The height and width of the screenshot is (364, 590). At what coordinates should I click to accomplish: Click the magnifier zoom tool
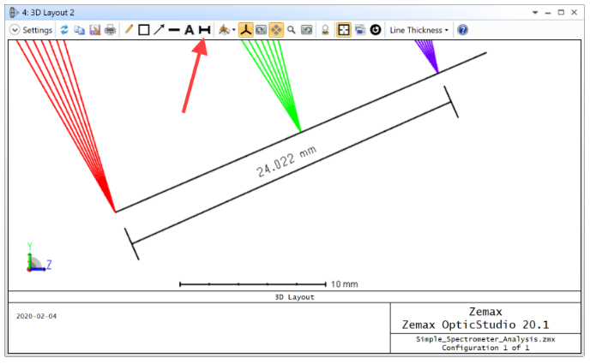pos(292,30)
